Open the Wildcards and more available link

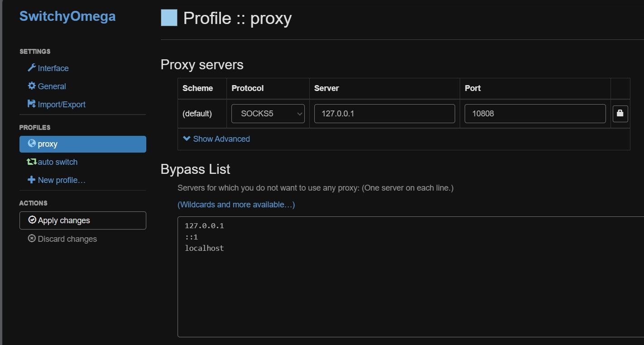(236, 205)
